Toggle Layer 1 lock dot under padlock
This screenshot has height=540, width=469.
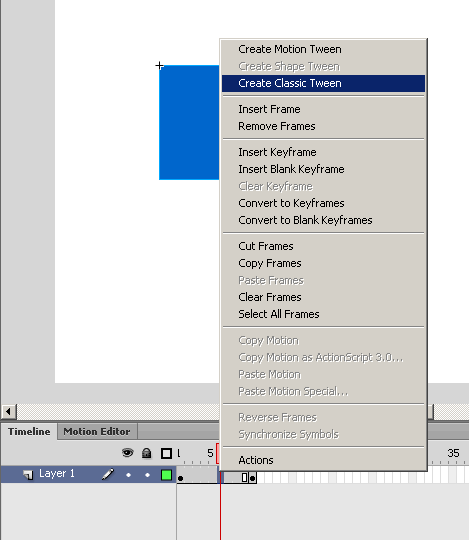pos(147,475)
